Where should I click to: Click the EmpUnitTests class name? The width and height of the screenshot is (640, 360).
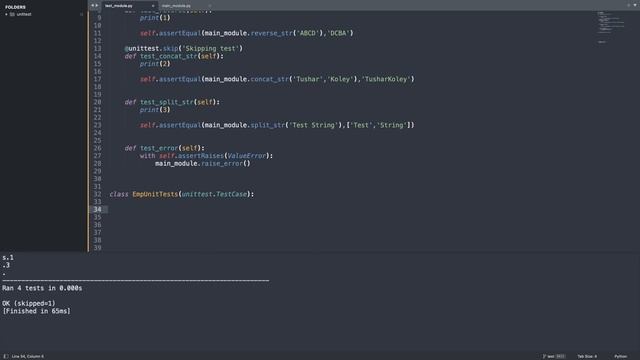coord(155,194)
